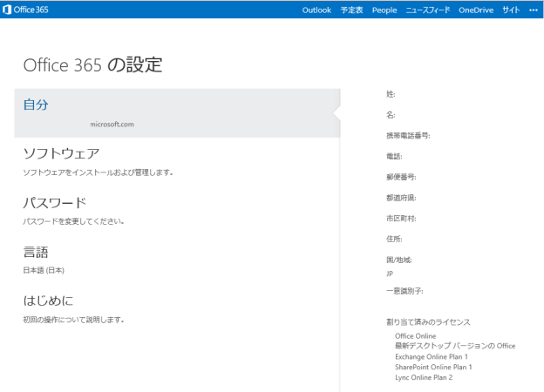The width and height of the screenshot is (544, 392).
Task: Click the Lync Online Plan 2 license
Action: 424,377
